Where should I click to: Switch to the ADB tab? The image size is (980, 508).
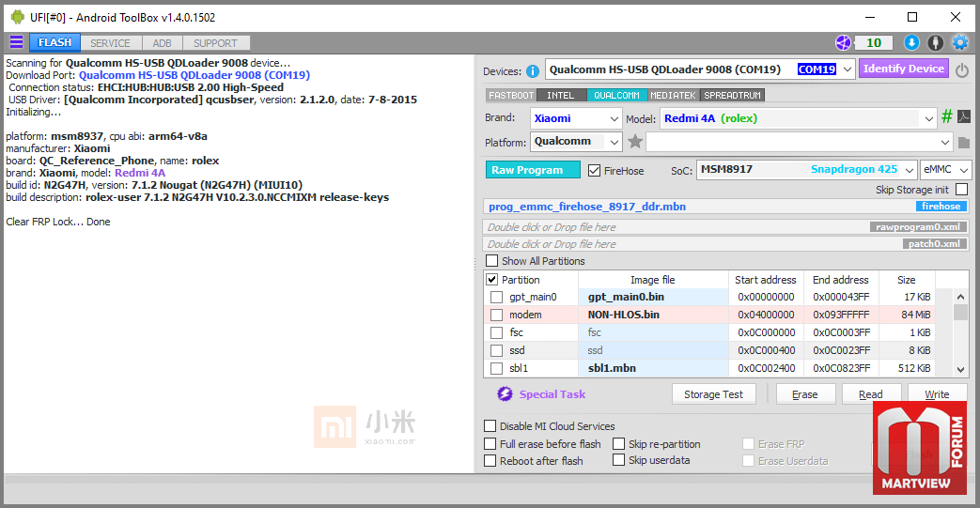pos(162,43)
